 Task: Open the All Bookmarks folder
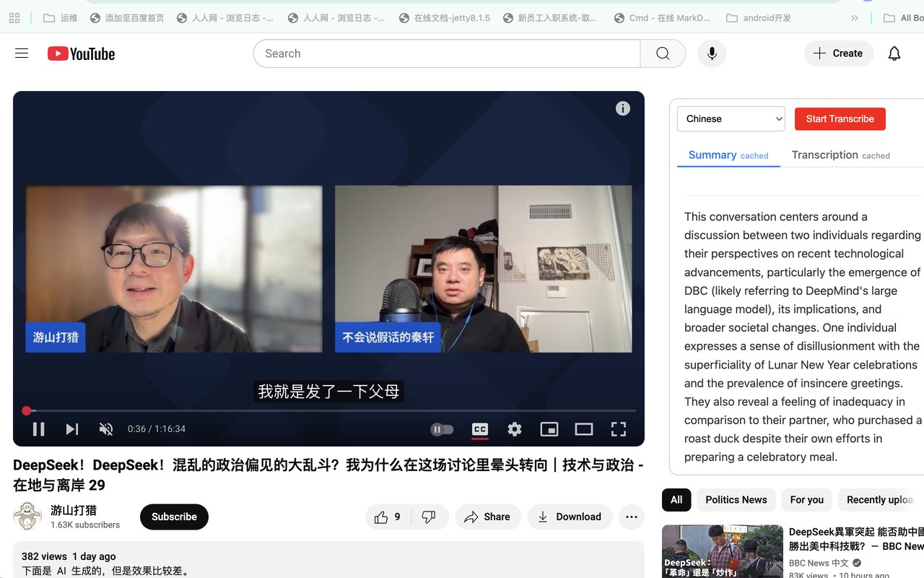click(904, 18)
